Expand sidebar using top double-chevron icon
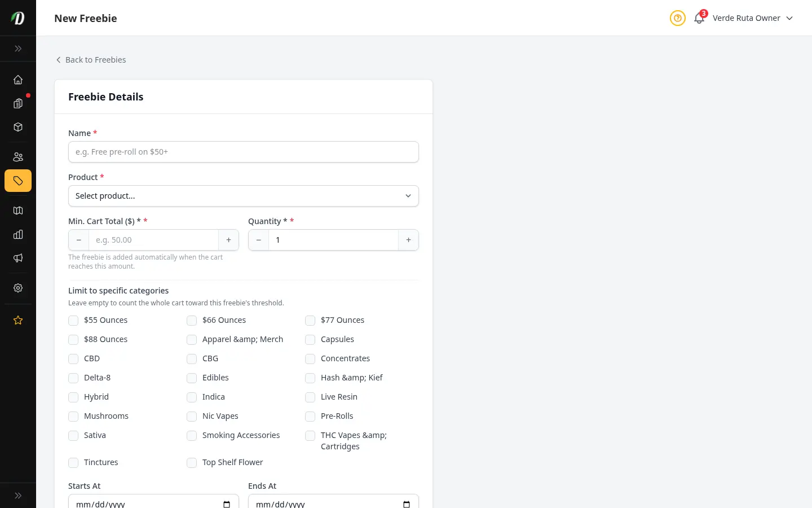 pos(18,49)
